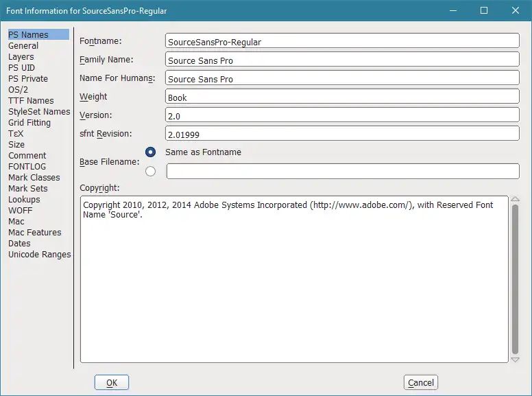Screen dimensions: 532x396
Task: Open the Comment section
Action: tap(27, 156)
